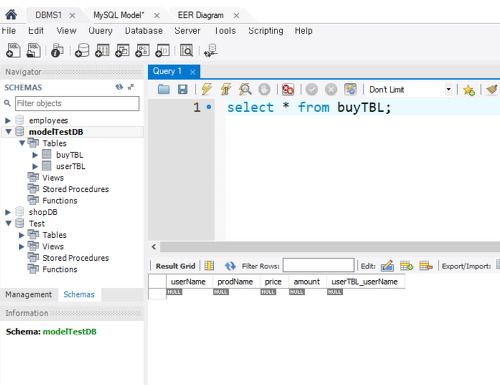Open the Database menu
Image resolution: width=500 pixels, height=385 pixels.
point(144,31)
